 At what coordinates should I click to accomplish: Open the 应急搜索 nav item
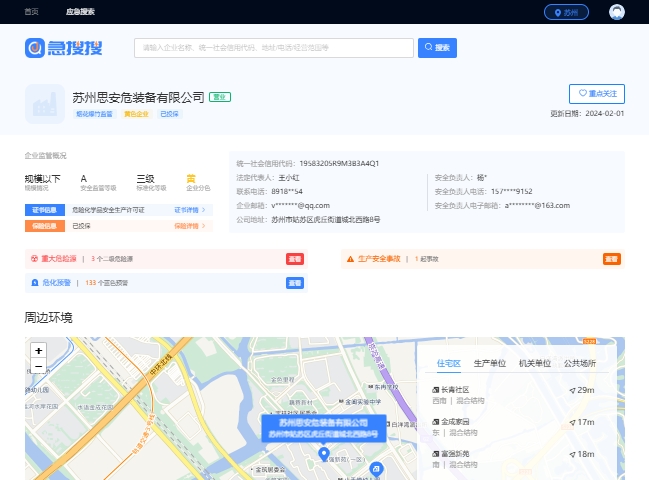pyautogui.click(x=80, y=12)
